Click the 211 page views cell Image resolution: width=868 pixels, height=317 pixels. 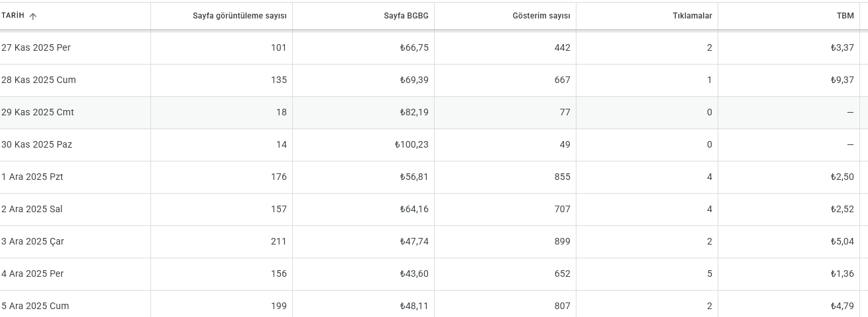[x=279, y=241]
